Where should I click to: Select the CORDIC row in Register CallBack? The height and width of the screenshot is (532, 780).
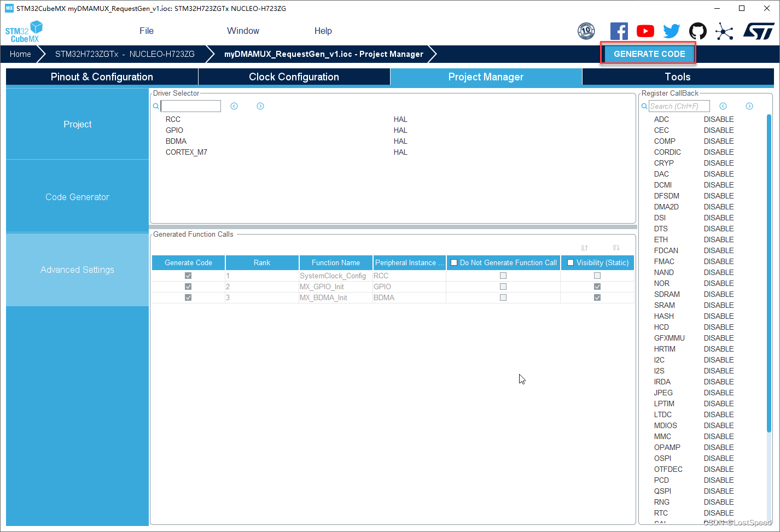click(695, 152)
